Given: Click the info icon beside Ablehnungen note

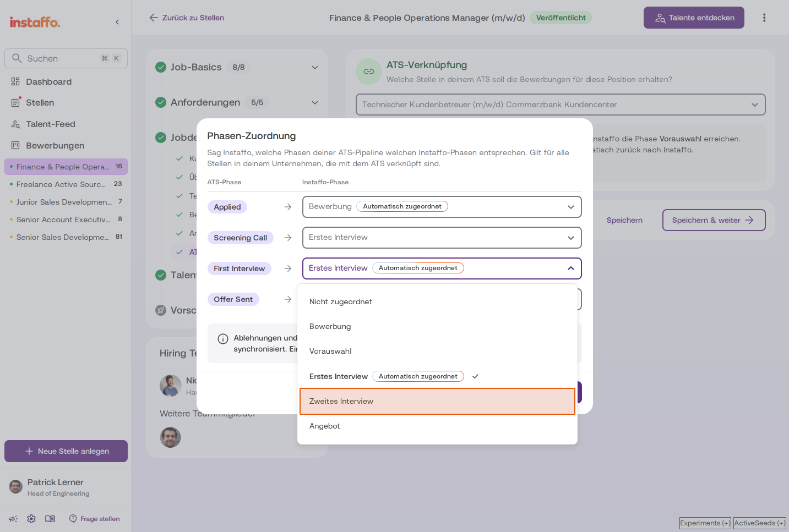Looking at the screenshot, I should (223, 339).
